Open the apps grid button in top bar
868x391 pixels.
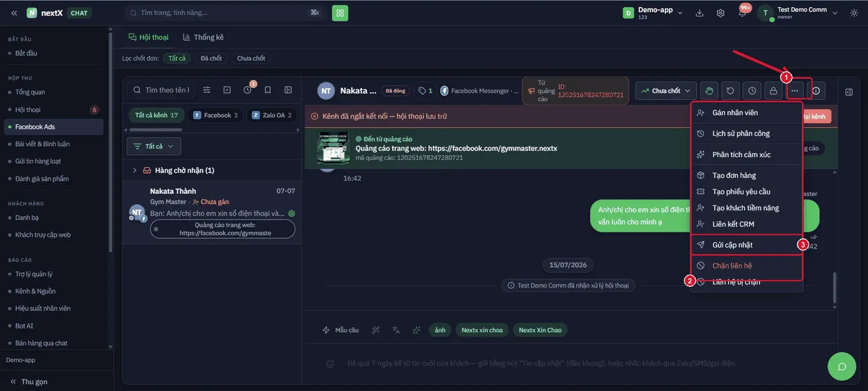tap(340, 13)
